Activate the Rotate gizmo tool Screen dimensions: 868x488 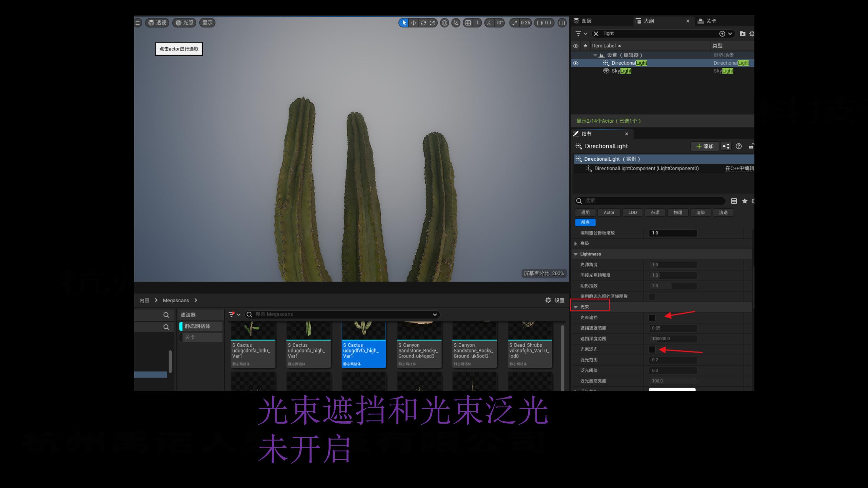(x=423, y=23)
